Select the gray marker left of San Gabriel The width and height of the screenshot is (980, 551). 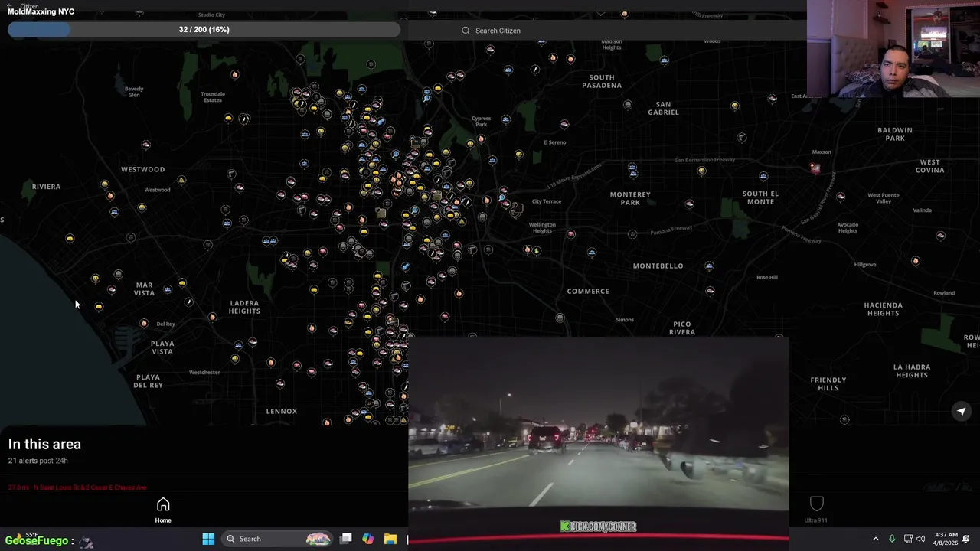click(x=628, y=105)
